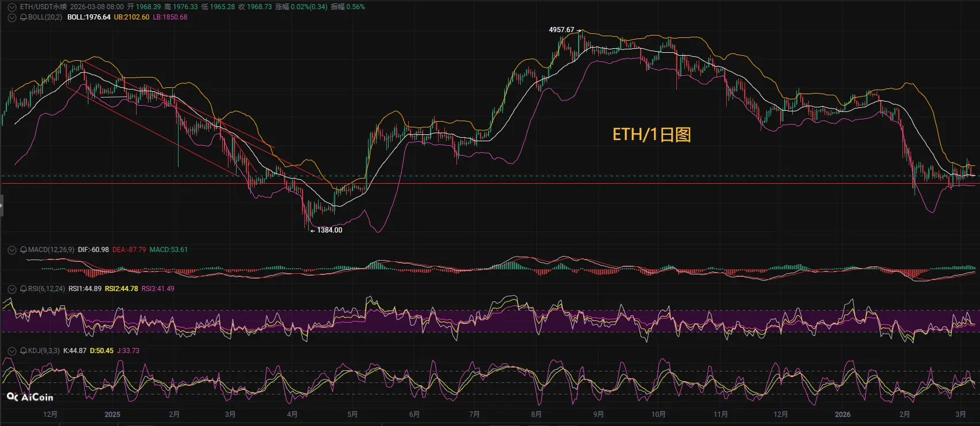Select the close price 1968.73

pos(259,7)
